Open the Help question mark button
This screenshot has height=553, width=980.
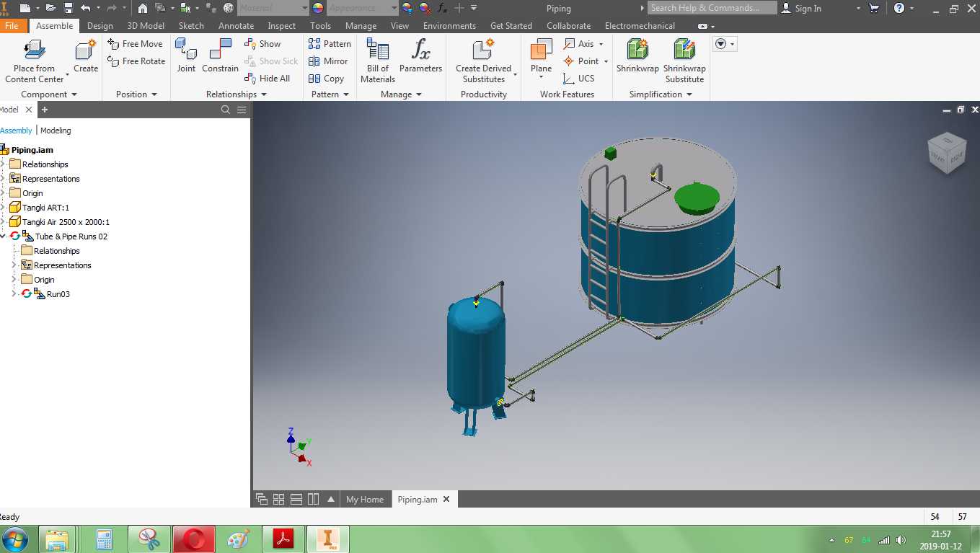point(899,8)
